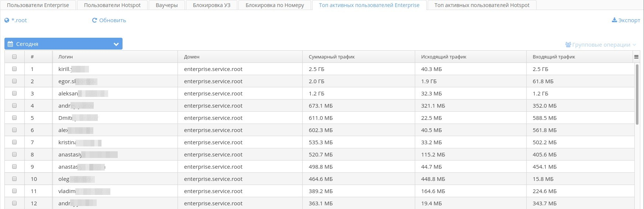644x209 pixels.
Task: Expand the Сегодня period dropdown arrow
Action: 116,44
